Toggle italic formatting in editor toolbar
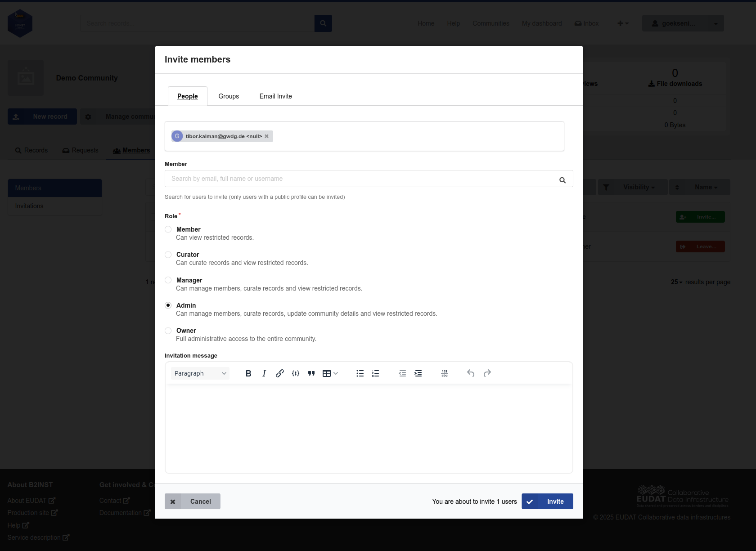The image size is (756, 551). (x=264, y=373)
